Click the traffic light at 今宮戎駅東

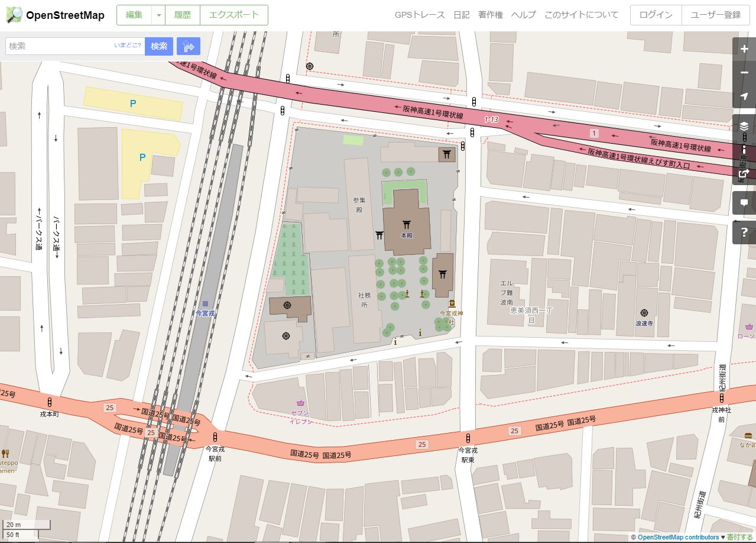click(x=468, y=438)
